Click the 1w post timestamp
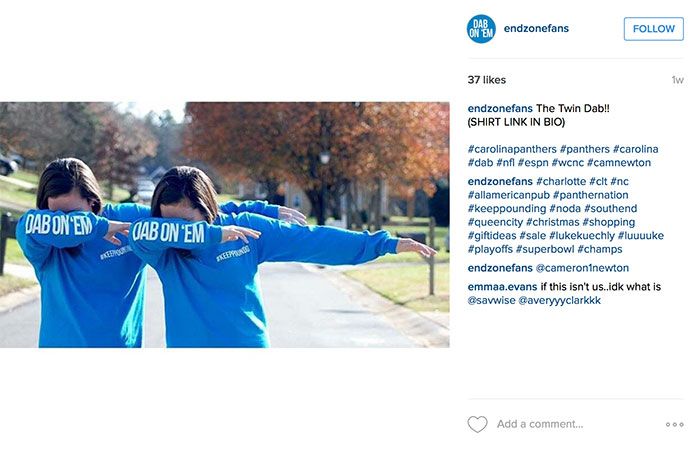 tap(677, 80)
